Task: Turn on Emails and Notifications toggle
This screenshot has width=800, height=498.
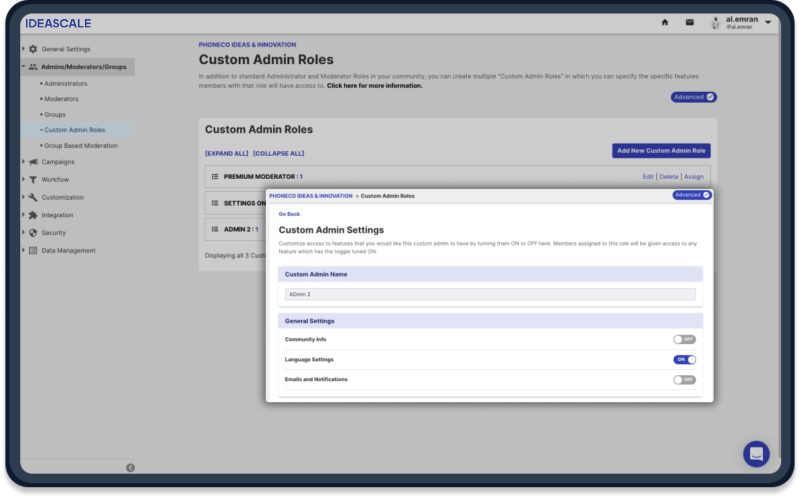Action: [684, 380]
